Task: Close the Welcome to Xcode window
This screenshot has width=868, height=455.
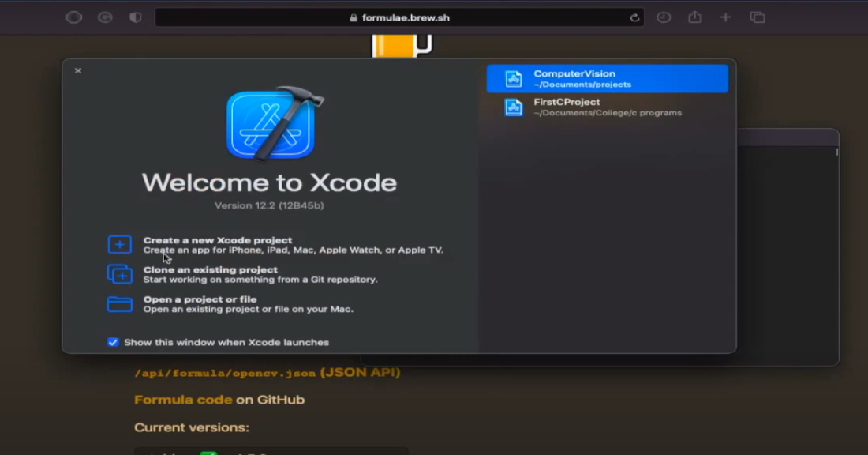Action: pos(78,70)
